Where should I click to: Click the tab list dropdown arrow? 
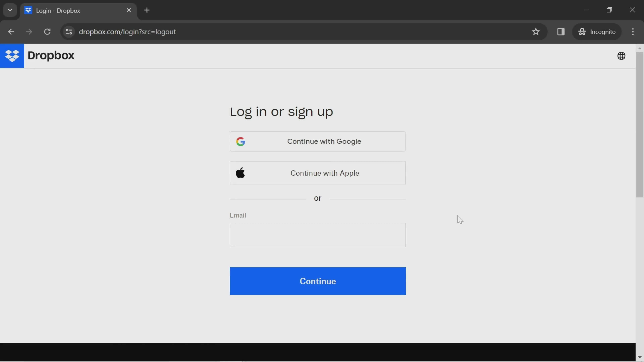(10, 10)
